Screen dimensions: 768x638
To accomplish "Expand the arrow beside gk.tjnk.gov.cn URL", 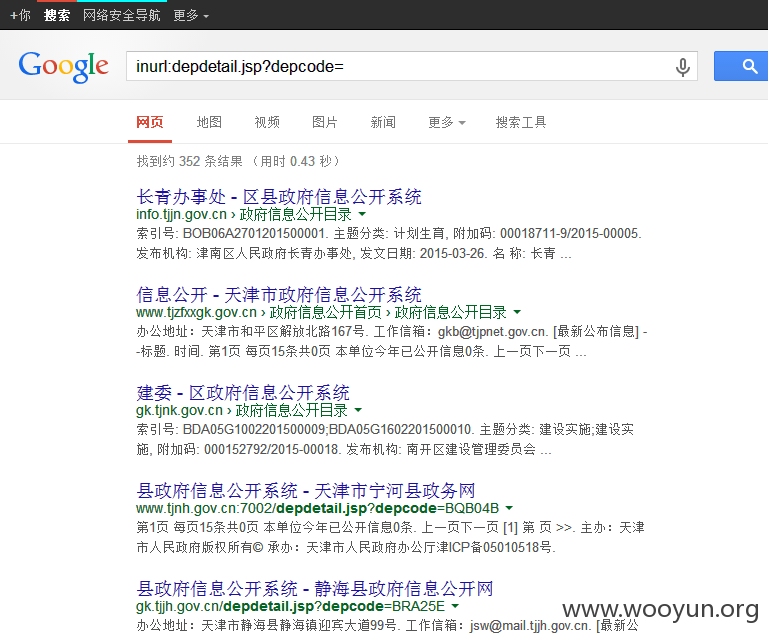I will coord(358,410).
